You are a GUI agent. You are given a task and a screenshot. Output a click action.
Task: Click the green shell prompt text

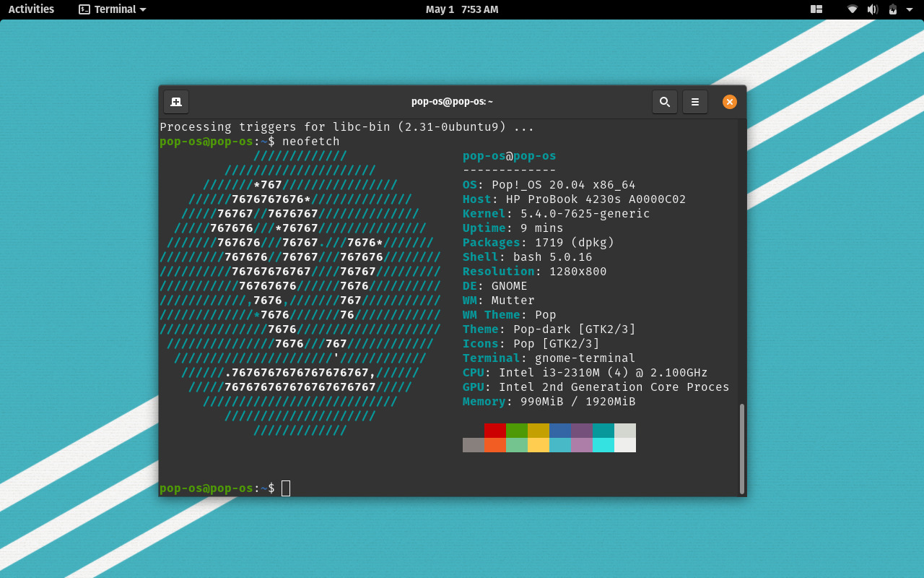205,488
